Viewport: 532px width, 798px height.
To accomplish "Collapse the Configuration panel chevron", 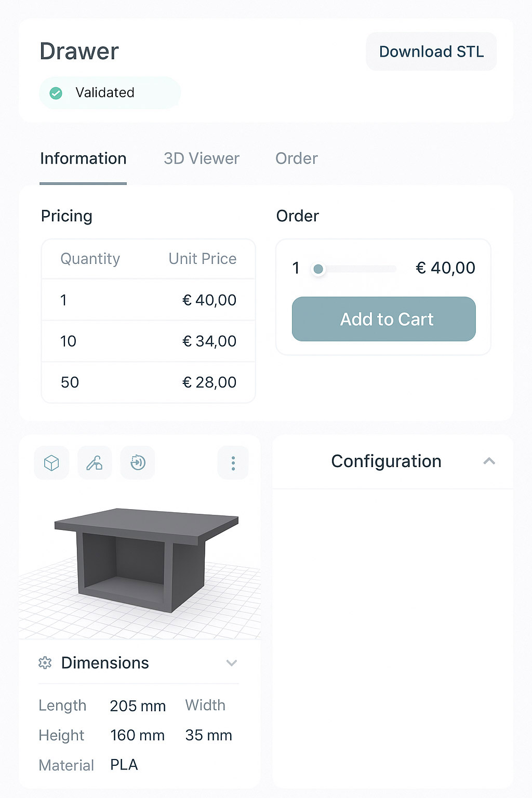I will tap(489, 461).
